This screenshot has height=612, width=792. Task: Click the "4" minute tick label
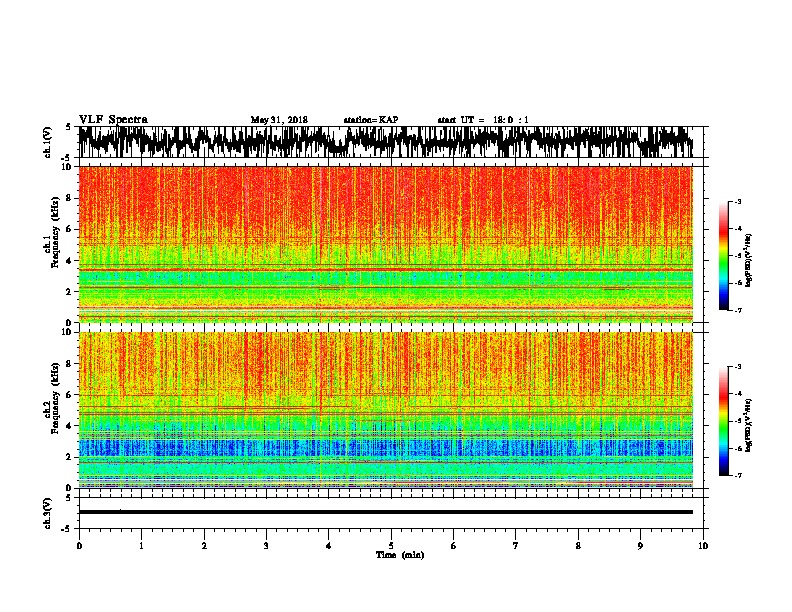tap(329, 546)
